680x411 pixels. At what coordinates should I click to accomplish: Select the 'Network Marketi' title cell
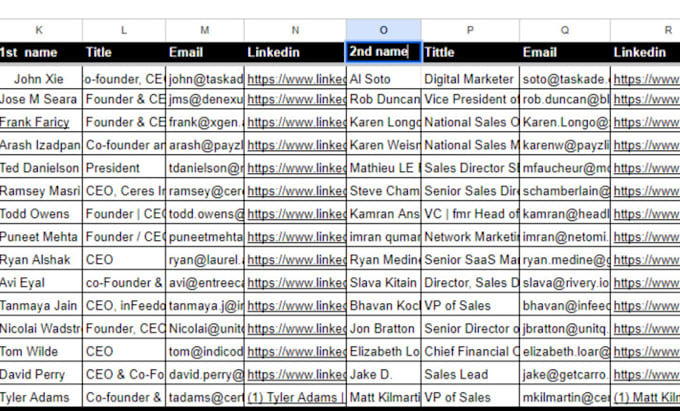(x=470, y=237)
